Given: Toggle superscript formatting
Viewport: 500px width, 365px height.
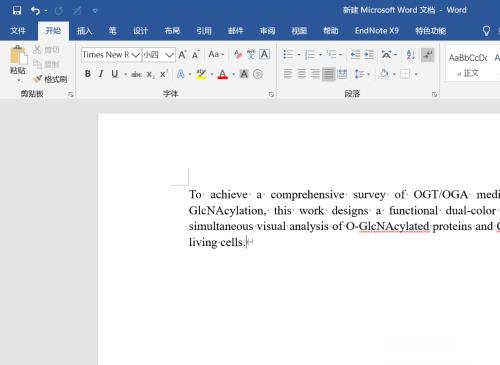Looking at the screenshot, I should tap(164, 74).
